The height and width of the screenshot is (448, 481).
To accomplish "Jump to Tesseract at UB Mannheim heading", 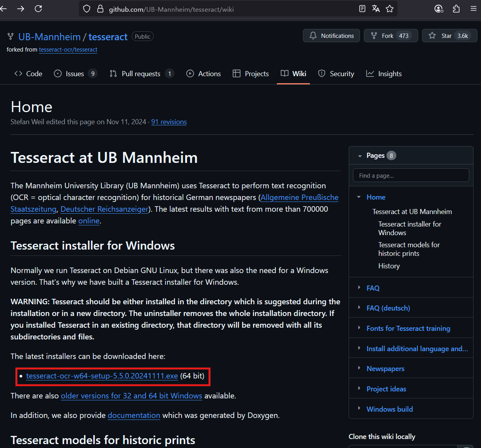I will coord(412,212).
